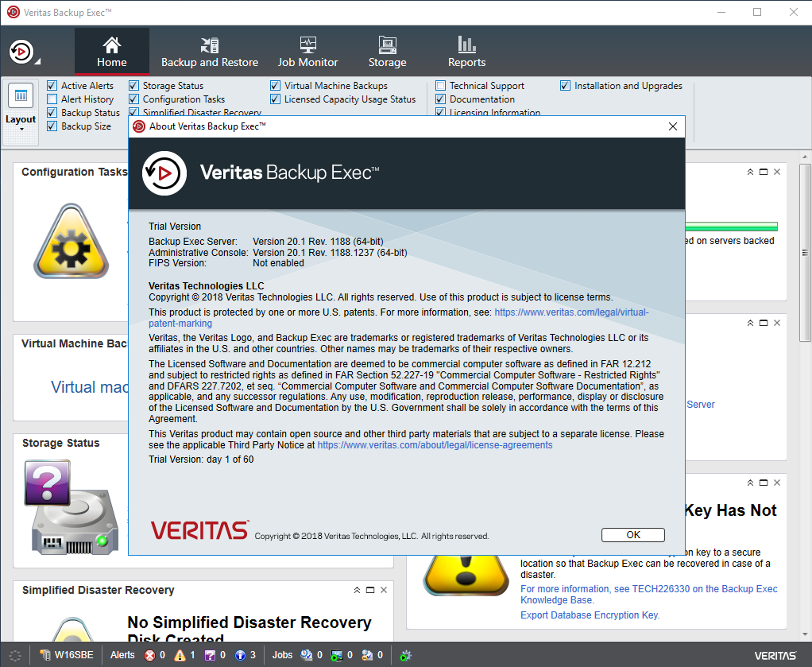Click scrollbar down arrow at bottom right
The width and height of the screenshot is (812, 667).
click(x=805, y=634)
